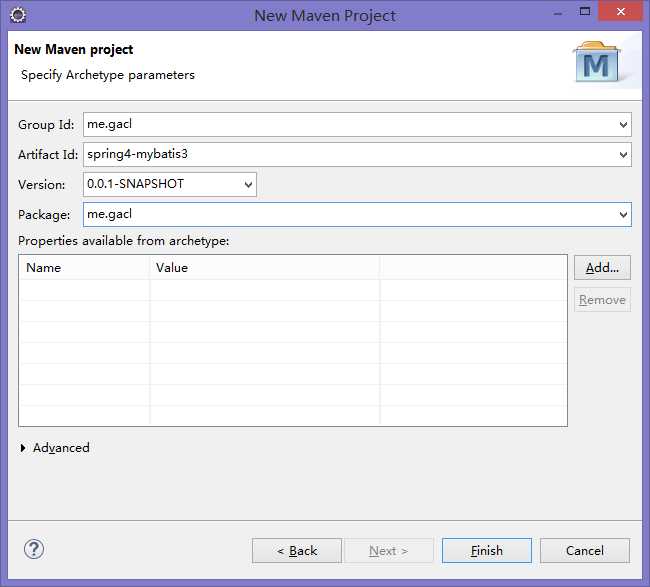Click the Remove property button
This screenshot has width=650, height=587.
click(x=602, y=300)
